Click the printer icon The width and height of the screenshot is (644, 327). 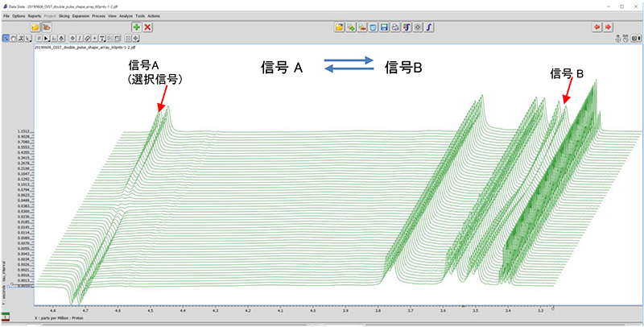click(395, 27)
